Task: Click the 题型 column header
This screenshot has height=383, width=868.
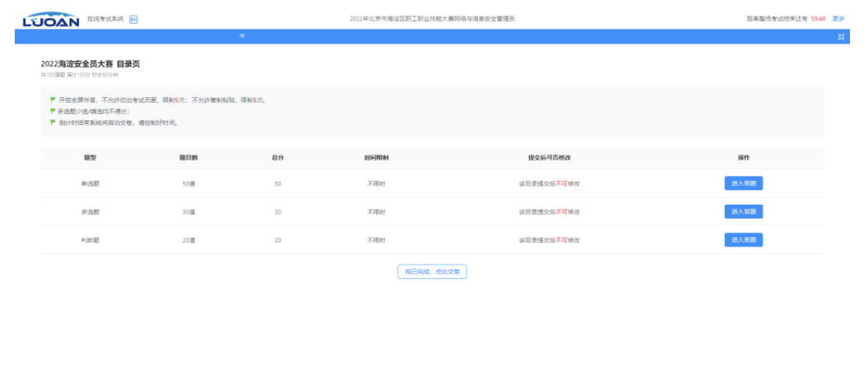Action: point(90,157)
